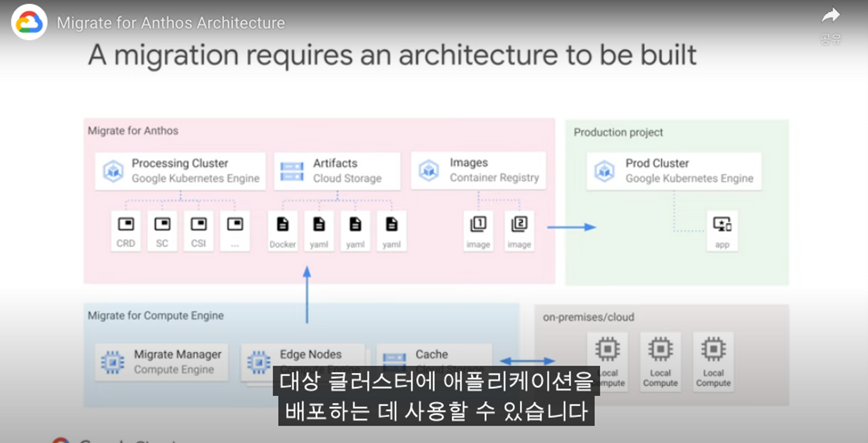Click the 'Container Registry' text
The image size is (868, 443).
coord(494,178)
